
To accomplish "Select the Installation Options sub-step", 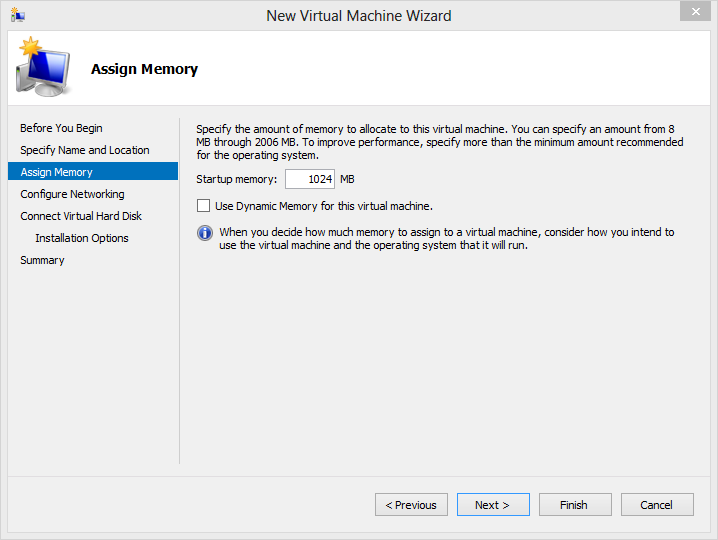I will click(x=82, y=238).
